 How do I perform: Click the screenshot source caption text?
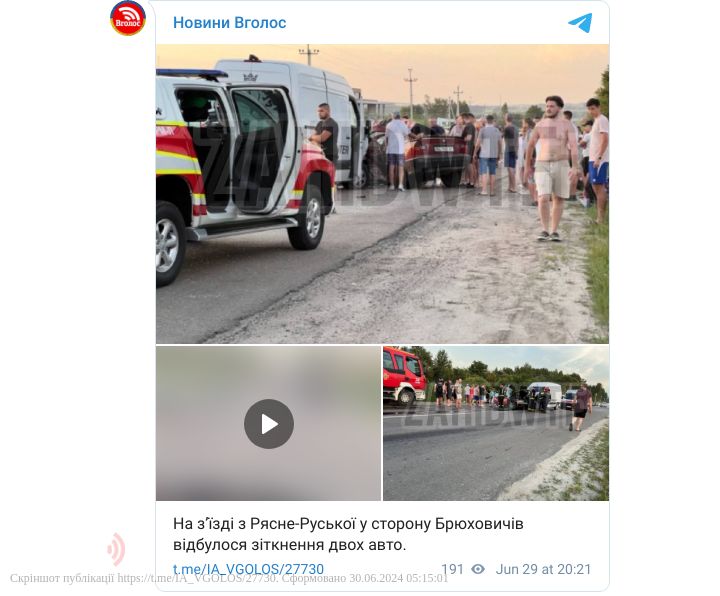[x=229, y=578]
